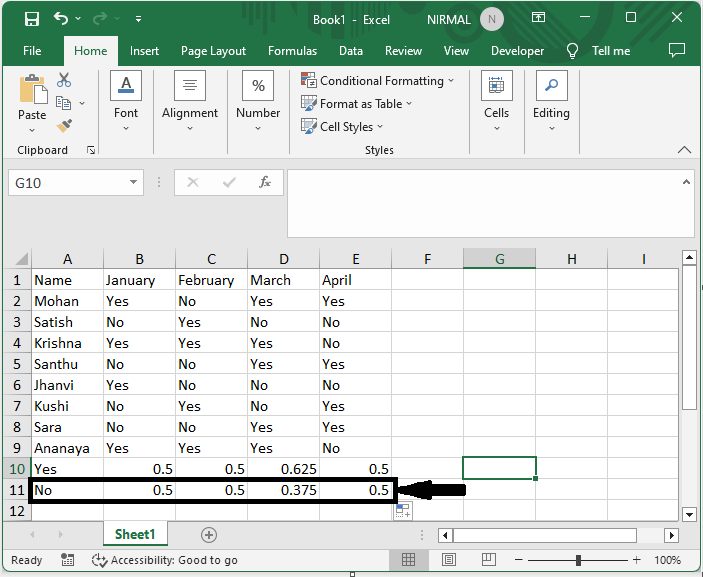The image size is (703, 577).
Task: Click the Format Painter brush icon
Action: click(x=65, y=126)
